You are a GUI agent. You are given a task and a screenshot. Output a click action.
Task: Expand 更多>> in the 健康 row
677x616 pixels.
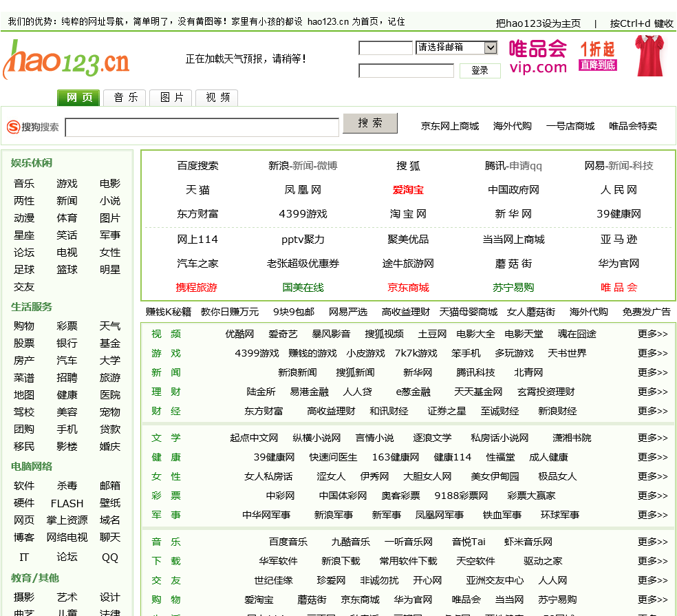coord(652,458)
